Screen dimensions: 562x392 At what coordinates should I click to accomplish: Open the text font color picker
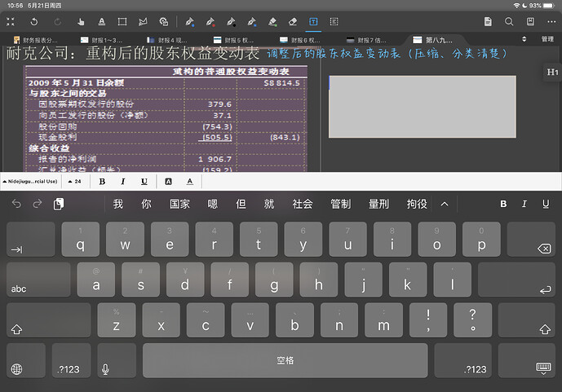pyautogui.click(x=189, y=182)
